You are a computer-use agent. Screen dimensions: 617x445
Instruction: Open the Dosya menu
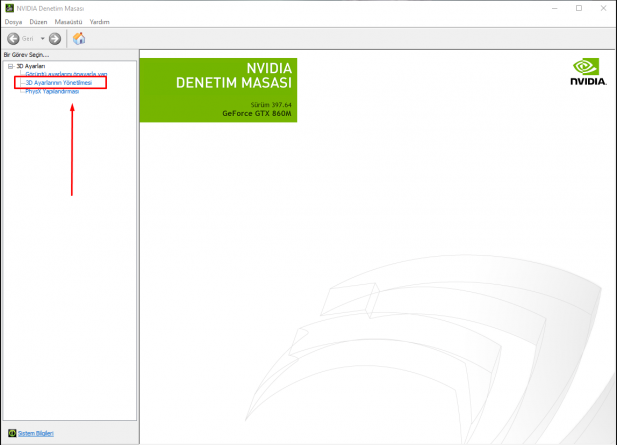13,22
